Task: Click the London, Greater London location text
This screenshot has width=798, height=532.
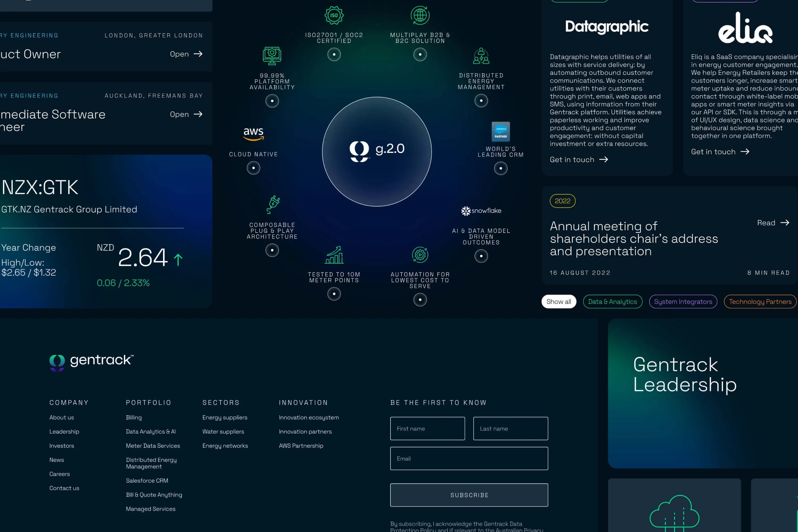Action: coord(154,35)
